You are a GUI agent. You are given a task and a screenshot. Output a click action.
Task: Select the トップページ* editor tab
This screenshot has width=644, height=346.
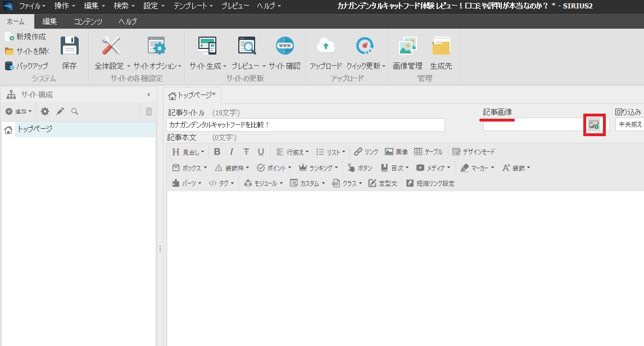[x=192, y=96]
